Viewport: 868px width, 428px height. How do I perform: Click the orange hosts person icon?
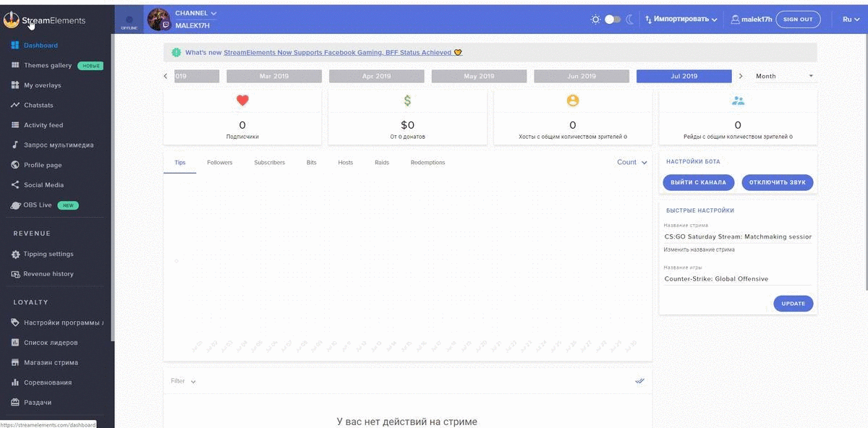pos(573,100)
